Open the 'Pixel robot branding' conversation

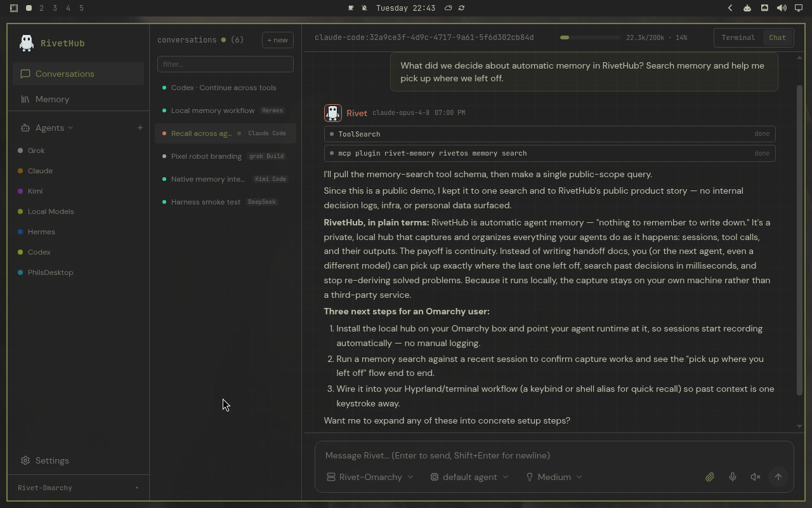click(x=225, y=156)
